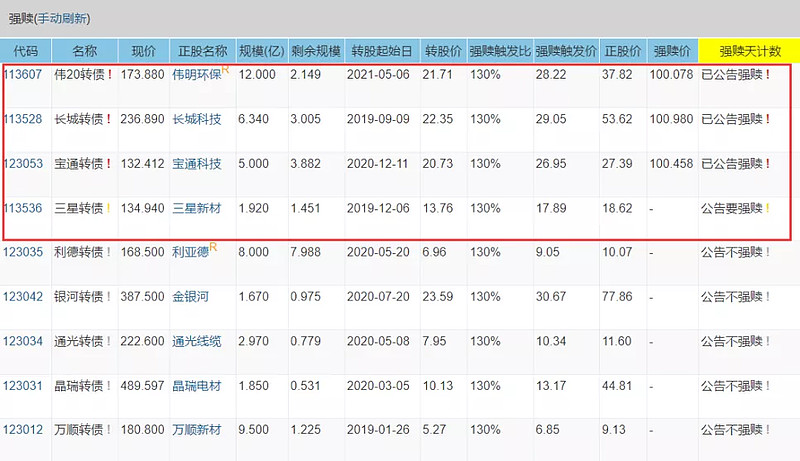Click red exclamation icon next to 宝通转债
The image size is (800, 461).
click(x=109, y=164)
